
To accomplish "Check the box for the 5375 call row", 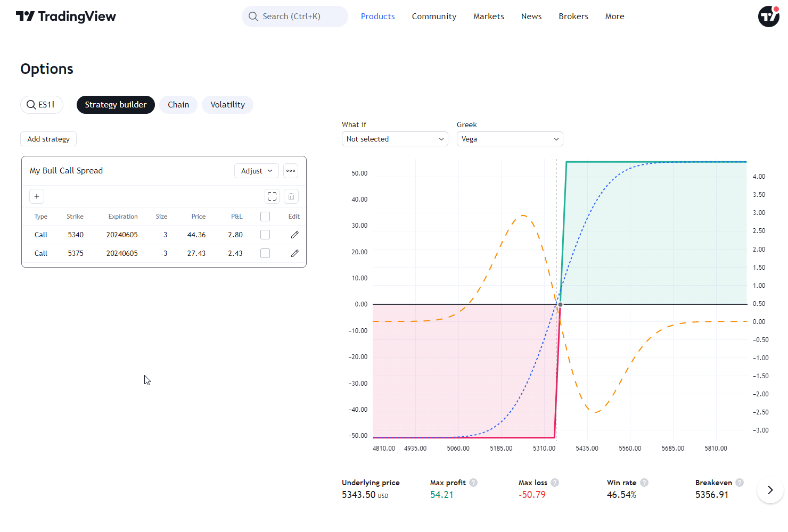I will tap(265, 253).
